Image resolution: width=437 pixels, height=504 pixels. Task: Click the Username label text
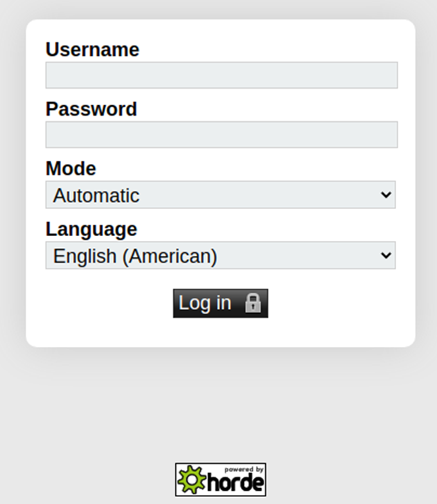point(93,50)
